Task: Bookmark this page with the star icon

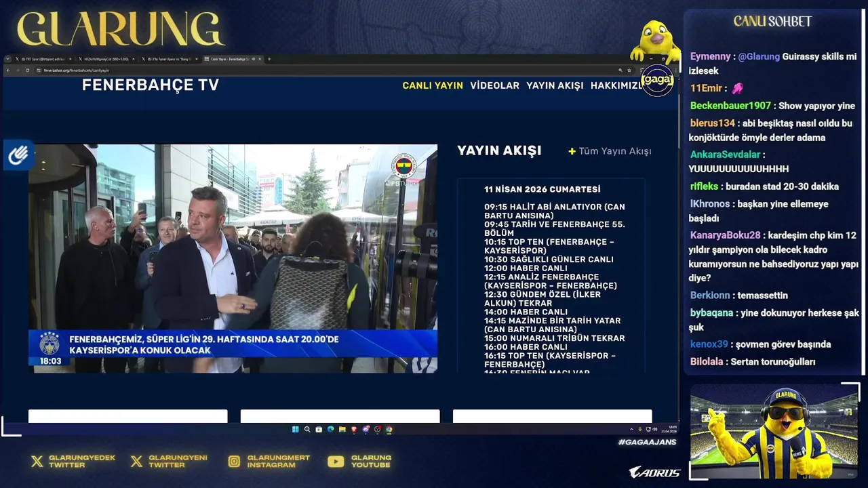Action: click(629, 70)
